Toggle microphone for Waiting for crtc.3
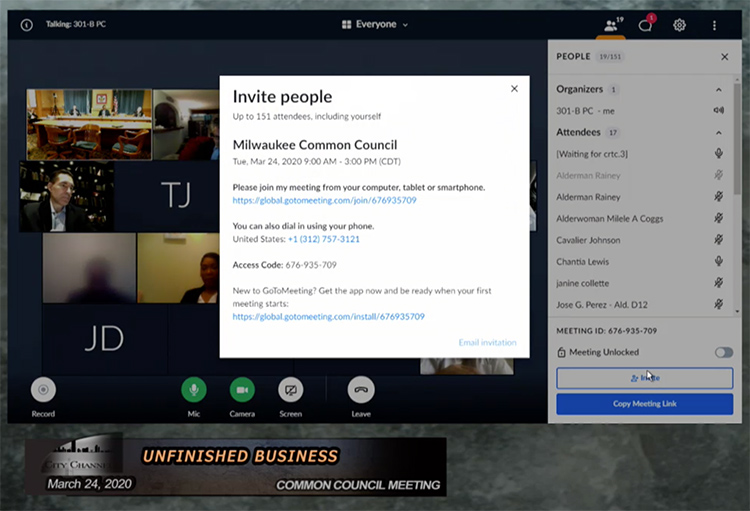 pyautogui.click(x=718, y=153)
